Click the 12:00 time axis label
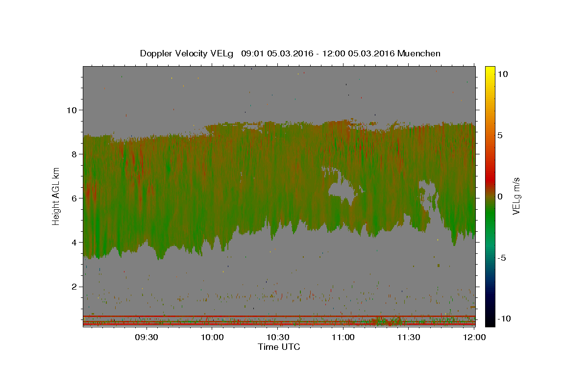 pyautogui.click(x=474, y=337)
